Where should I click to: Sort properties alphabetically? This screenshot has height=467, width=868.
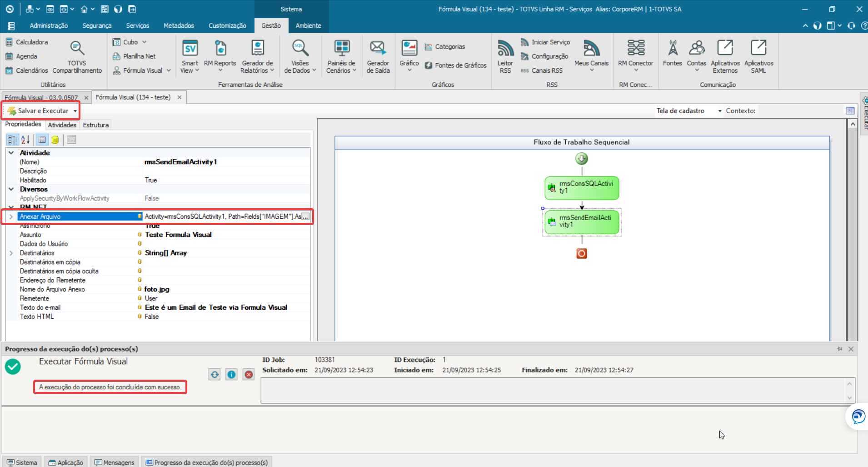coord(25,140)
